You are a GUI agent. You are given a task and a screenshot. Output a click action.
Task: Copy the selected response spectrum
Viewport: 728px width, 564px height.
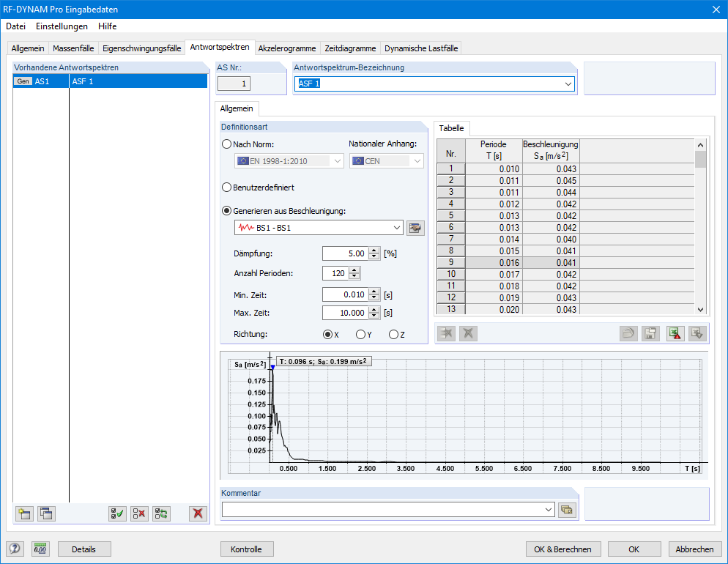click(x=46, y=513)
